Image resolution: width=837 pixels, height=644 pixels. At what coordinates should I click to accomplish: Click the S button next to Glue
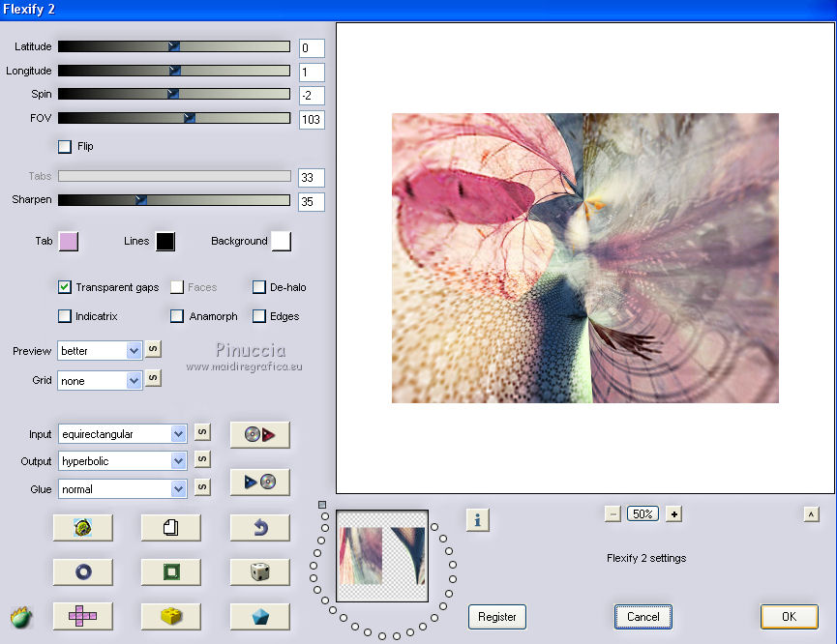tap(202, 486)
